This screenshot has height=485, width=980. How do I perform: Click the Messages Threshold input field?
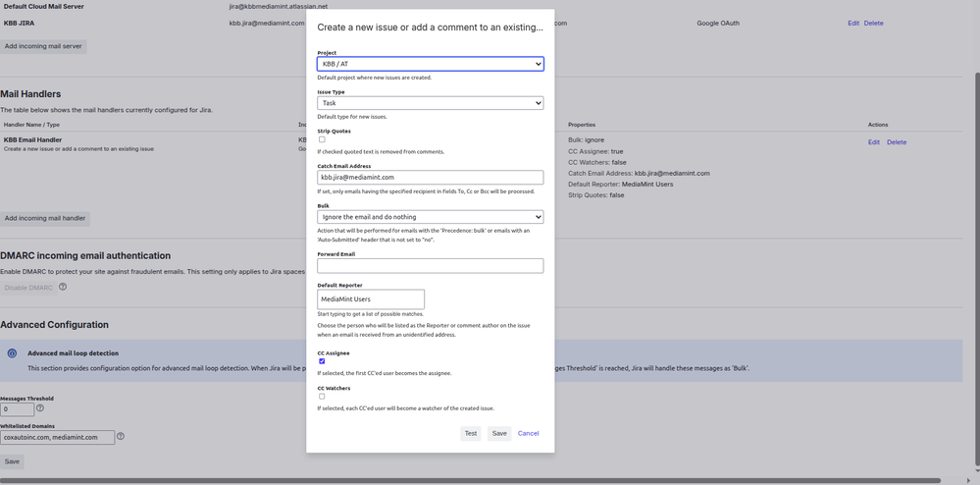[18, 409]
